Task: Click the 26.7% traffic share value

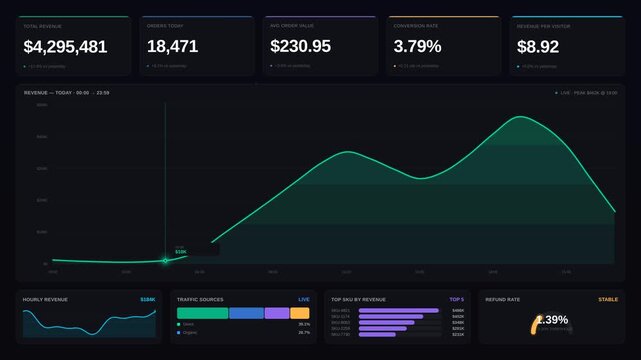Action: tap(304, 333)
